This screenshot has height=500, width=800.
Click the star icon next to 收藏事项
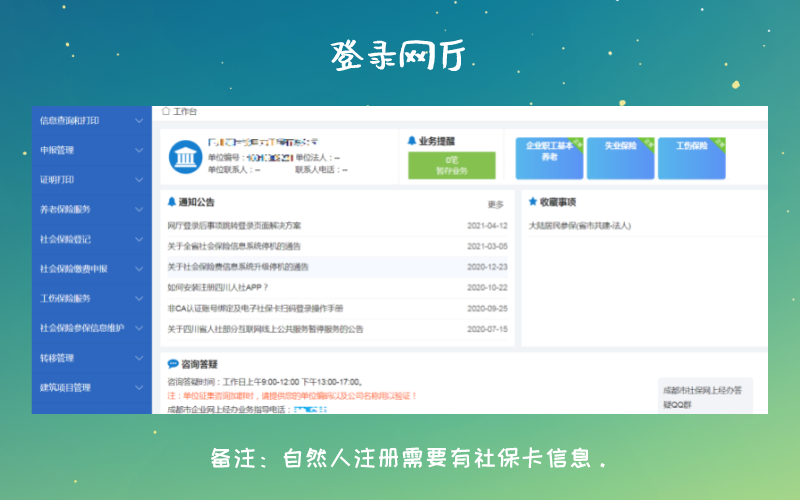click(531, 202)
